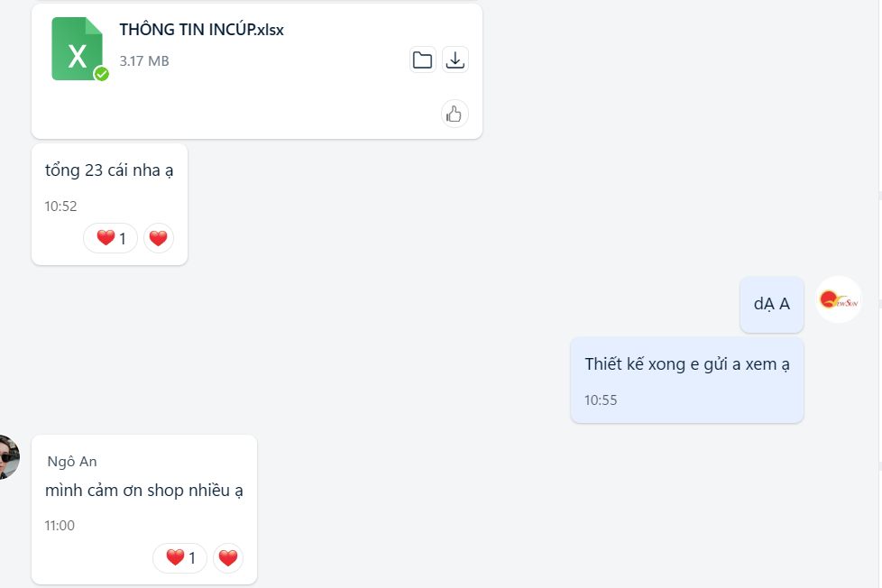The height and width of the screenshot is (588, 882).
Task: Click the green check badge on the file
Action: click(x=102, y=74)
